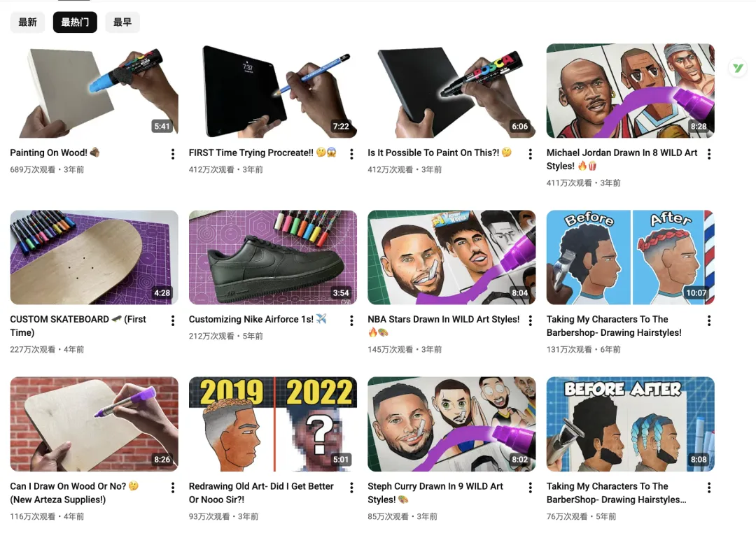The width and height of the screenshot is (756, 538).
Task: Open more actions for Is It Possible To Paint On This
Action: 531,154
